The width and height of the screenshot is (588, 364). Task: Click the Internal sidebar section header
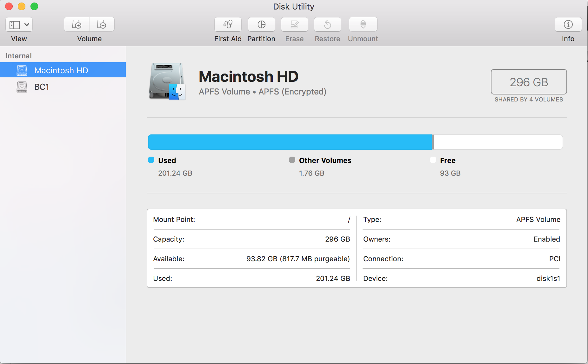19,56
